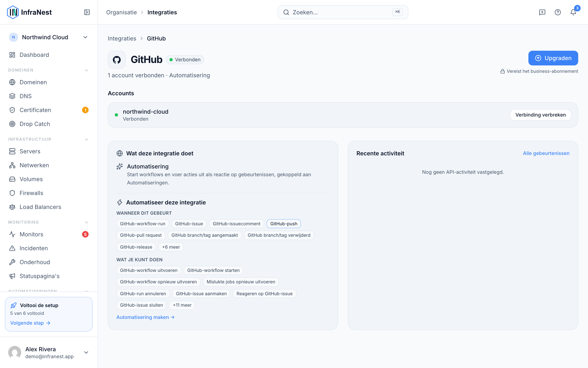The image size is (588, 368).
Task: Open Monitors in the sidebar
Action: [x=49, y=234]
